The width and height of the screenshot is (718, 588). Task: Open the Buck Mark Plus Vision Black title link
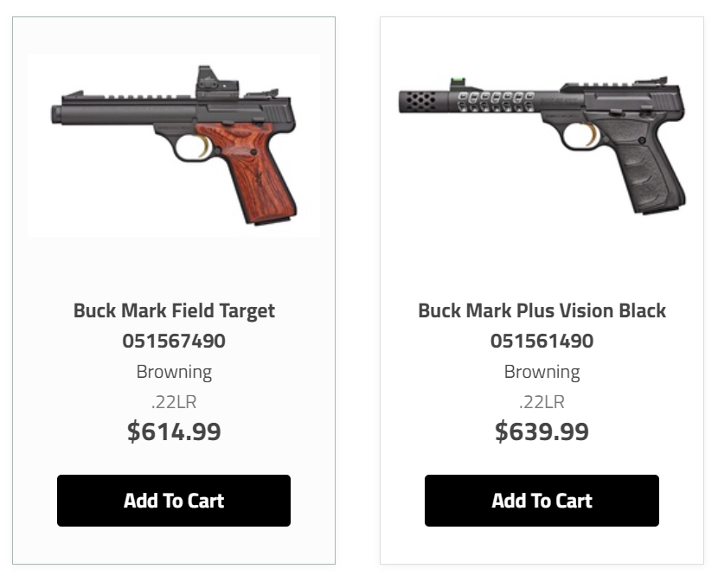(x=542, y=310)
